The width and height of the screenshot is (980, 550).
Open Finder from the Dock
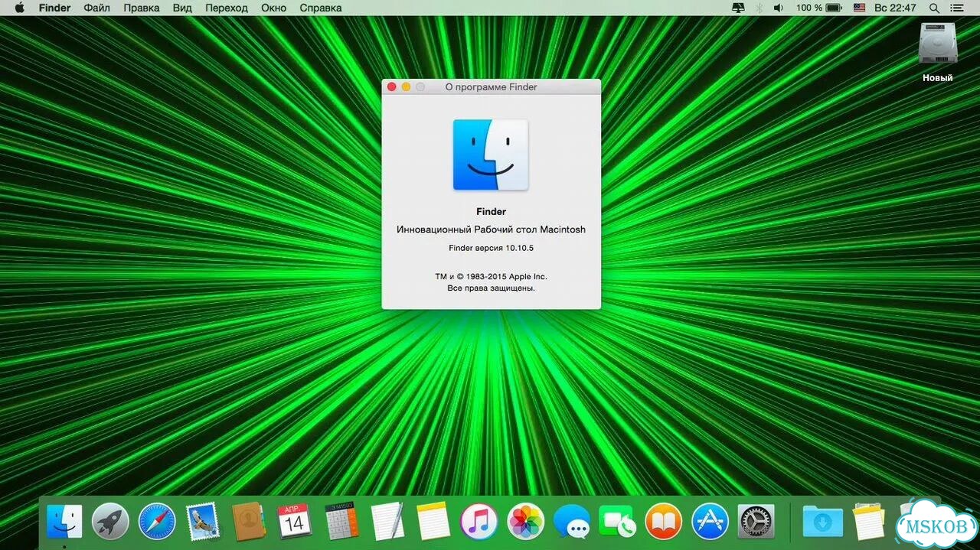coord(64,522)
